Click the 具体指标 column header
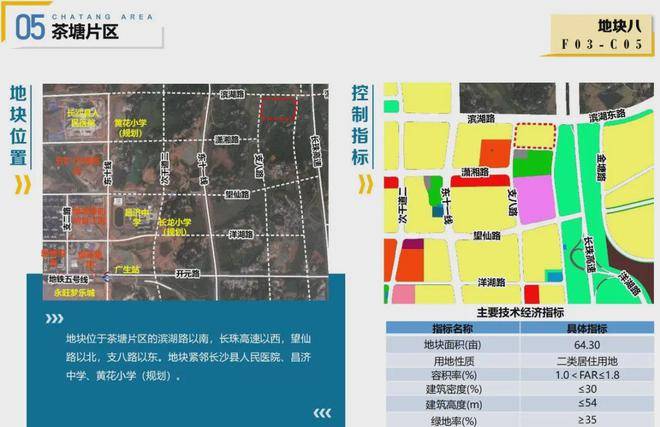 click(x=587, y=328)
